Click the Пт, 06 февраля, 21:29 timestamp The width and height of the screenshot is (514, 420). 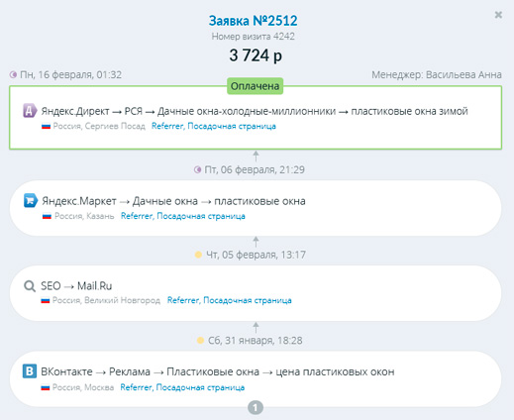[255, 169]
